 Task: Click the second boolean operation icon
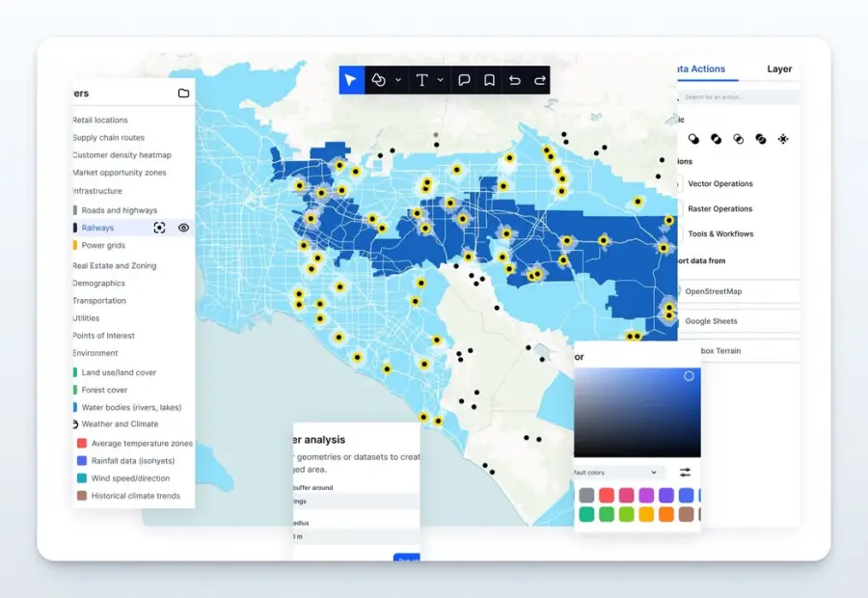716,139
